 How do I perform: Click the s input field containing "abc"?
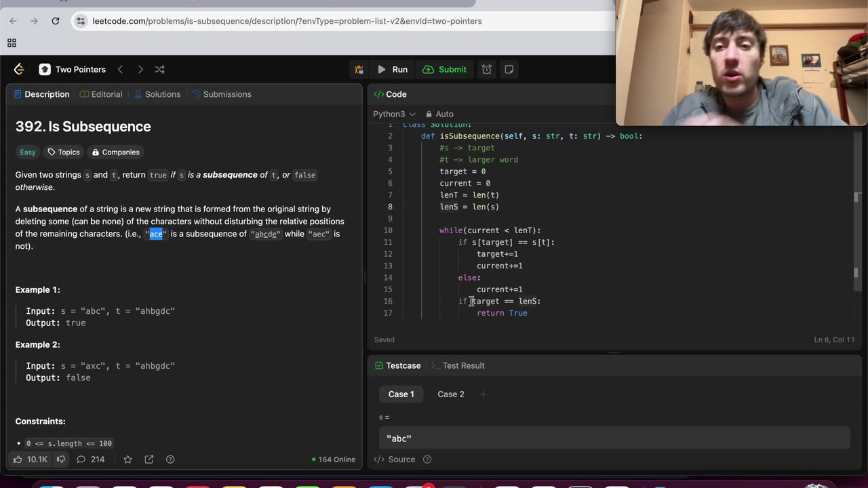[x=614, y=438]
